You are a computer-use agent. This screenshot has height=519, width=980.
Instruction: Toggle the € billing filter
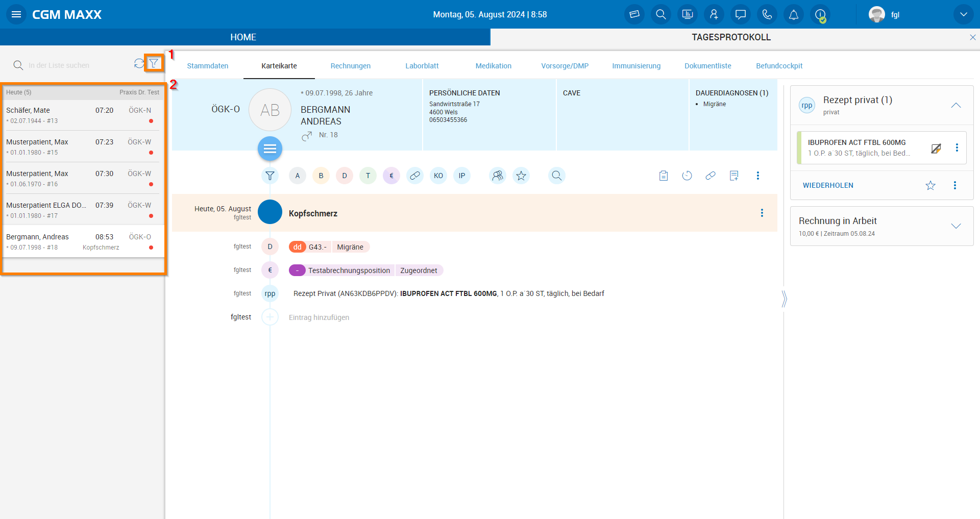pos(391,176)
